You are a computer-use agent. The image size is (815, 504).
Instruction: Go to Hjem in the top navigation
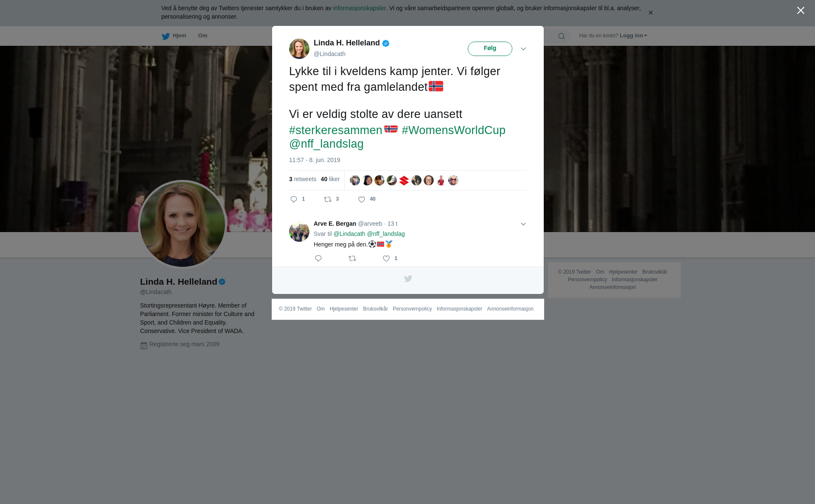tap(174, 36)
